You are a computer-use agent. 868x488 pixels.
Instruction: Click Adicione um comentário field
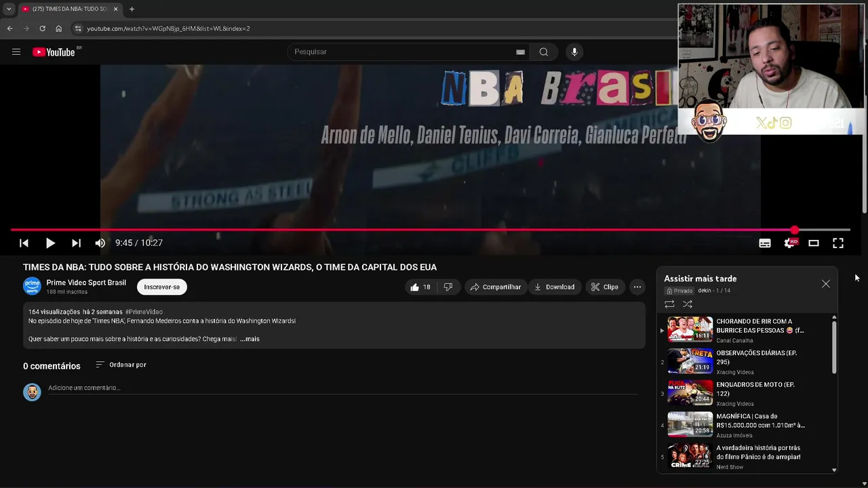(x=343, y=388)
